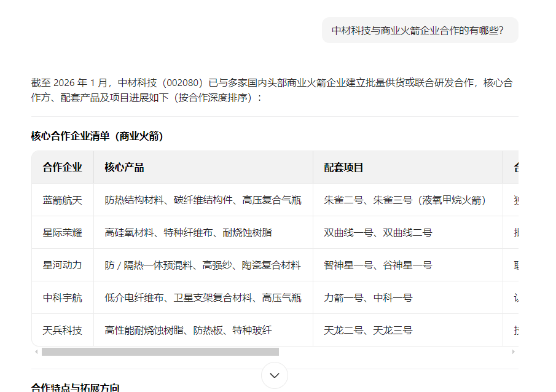Screen dimensions: 556x392
Task: Click the 中科宇航 cell
Action: pyautogui.click(x=63, y=298)
